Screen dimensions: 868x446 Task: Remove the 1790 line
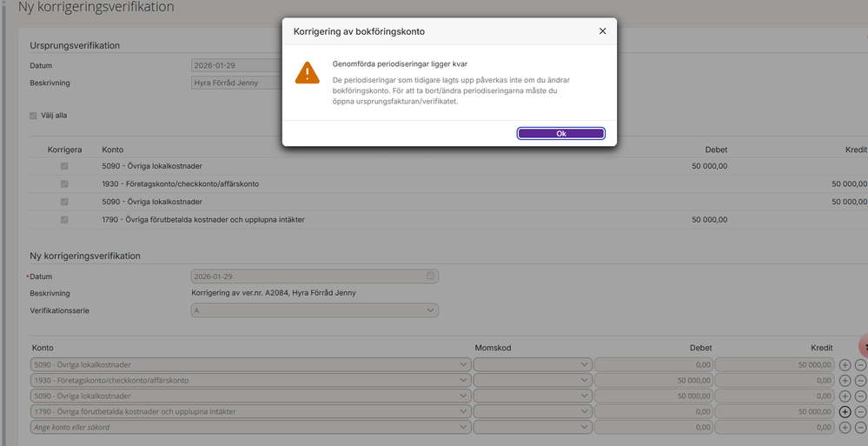(860, 411)
